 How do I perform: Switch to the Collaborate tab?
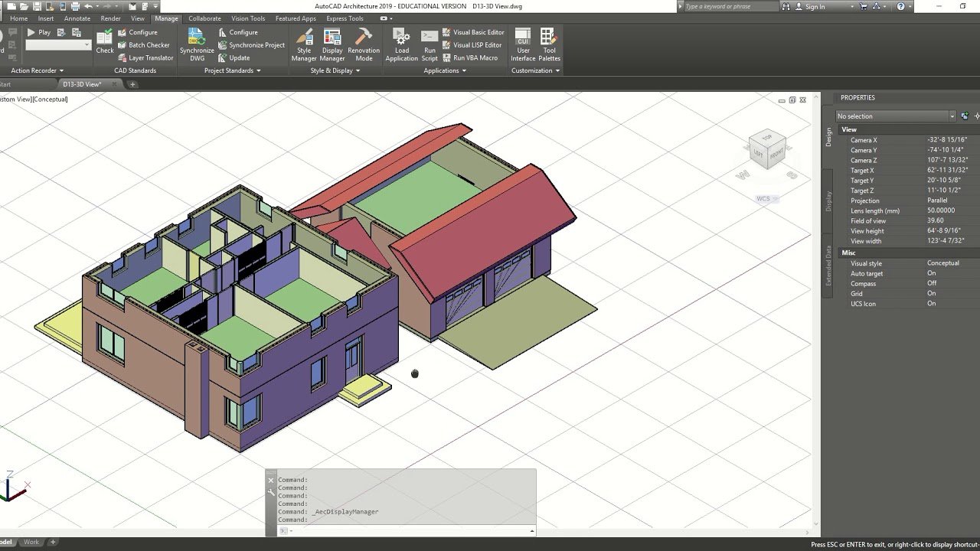click(x=204, y=18)
